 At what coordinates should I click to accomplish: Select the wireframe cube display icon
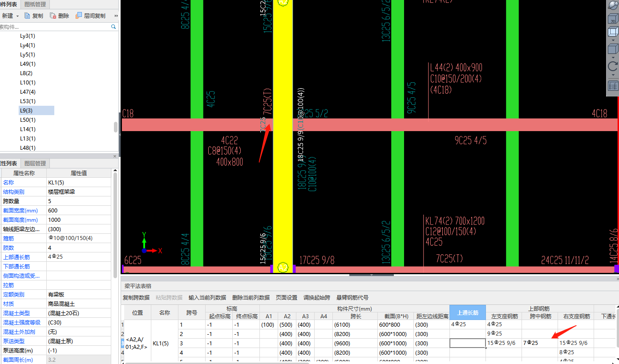(613, 32)
